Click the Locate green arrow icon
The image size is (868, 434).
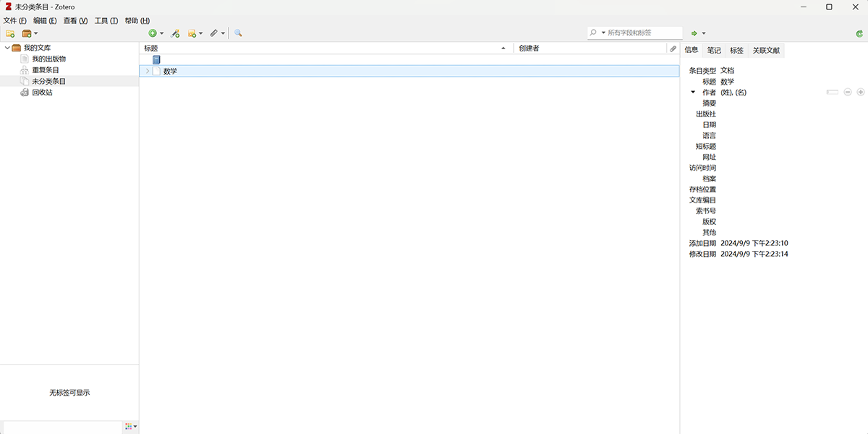click(694, 33)
